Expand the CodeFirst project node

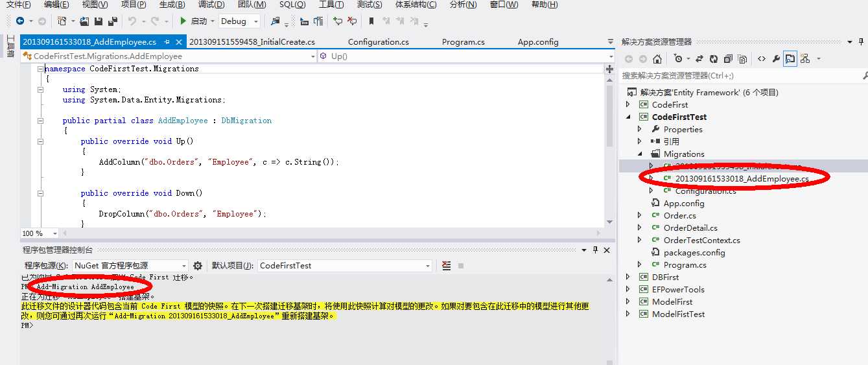(628, 104)
